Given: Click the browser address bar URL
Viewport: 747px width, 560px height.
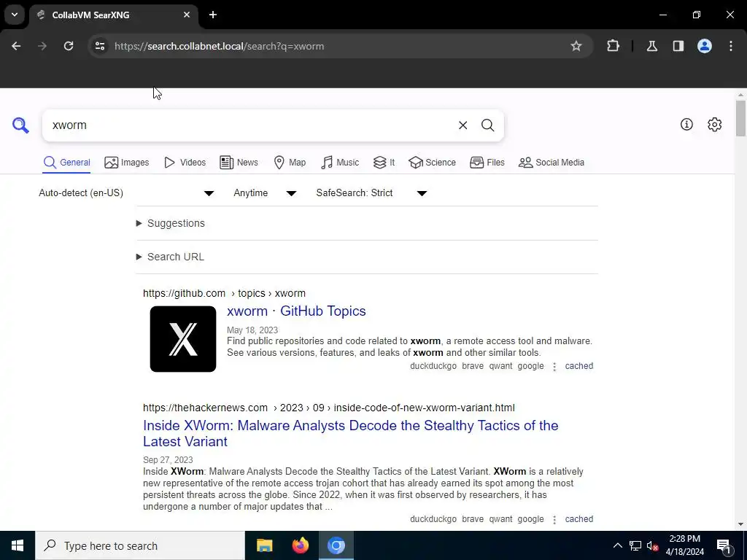Looking at the screenshot, I should pyautogui.click(x=219, y=46).
